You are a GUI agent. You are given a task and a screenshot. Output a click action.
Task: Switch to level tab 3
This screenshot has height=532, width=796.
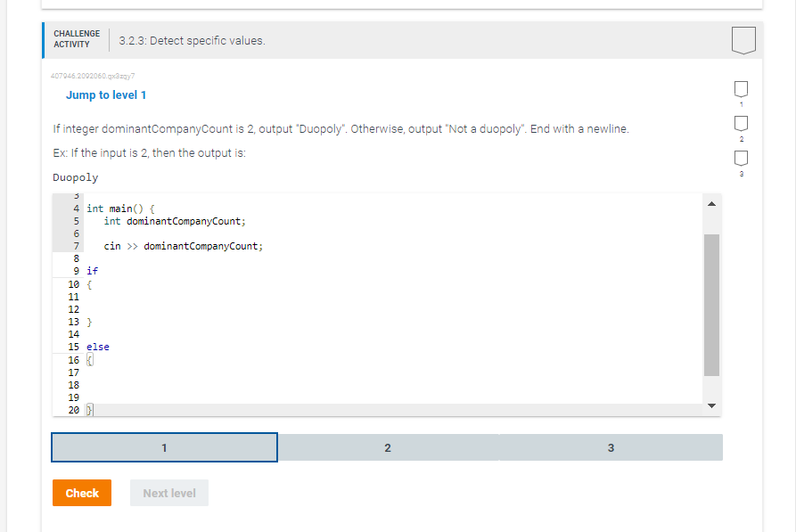click(x=611, y=447)
